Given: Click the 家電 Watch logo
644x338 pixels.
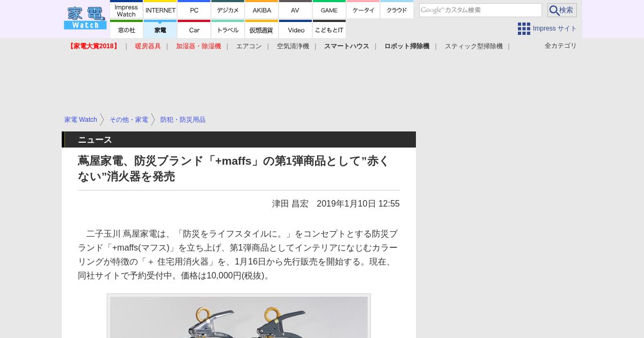Looking at the screenshot, I should point(85,18).
